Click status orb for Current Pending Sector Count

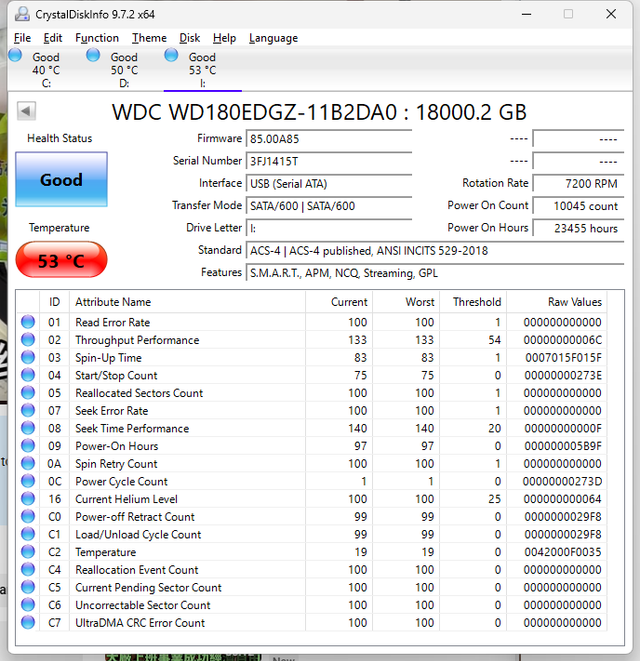28,587
